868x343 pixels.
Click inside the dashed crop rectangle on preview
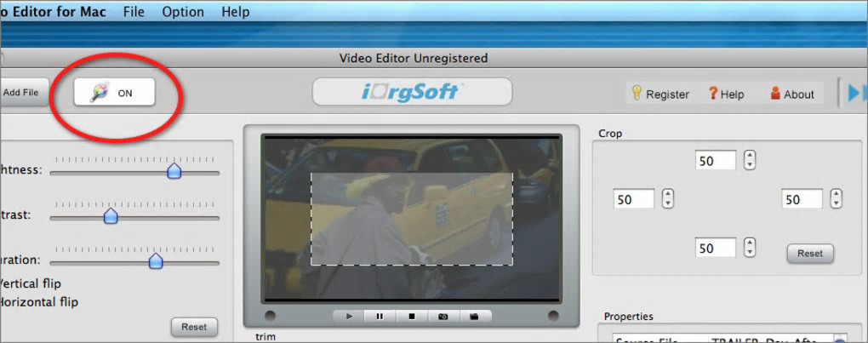(x=411, y=219)
